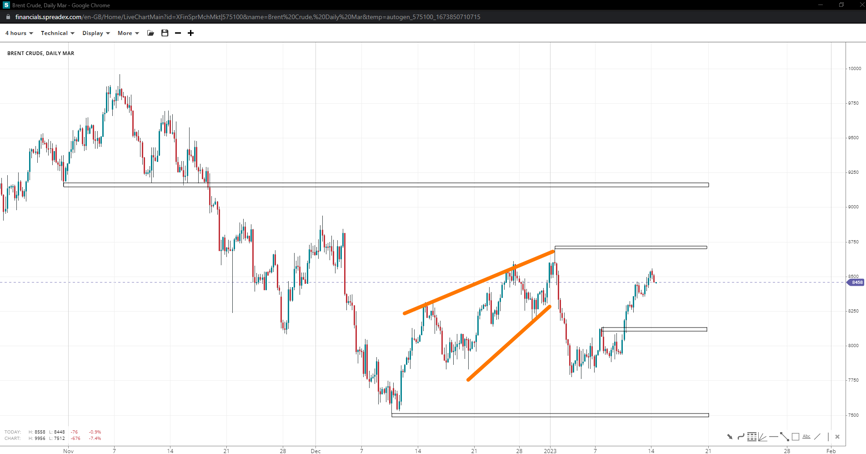Screen dimensions: 866x454
Task: Click the current price label on axis
Action: coord(856,282)
